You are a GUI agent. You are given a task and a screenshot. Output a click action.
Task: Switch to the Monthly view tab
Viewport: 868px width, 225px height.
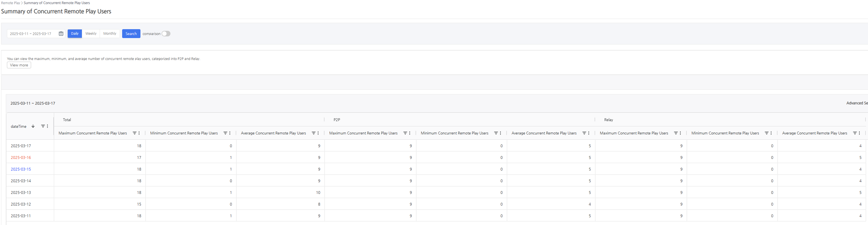coord(110,34)
